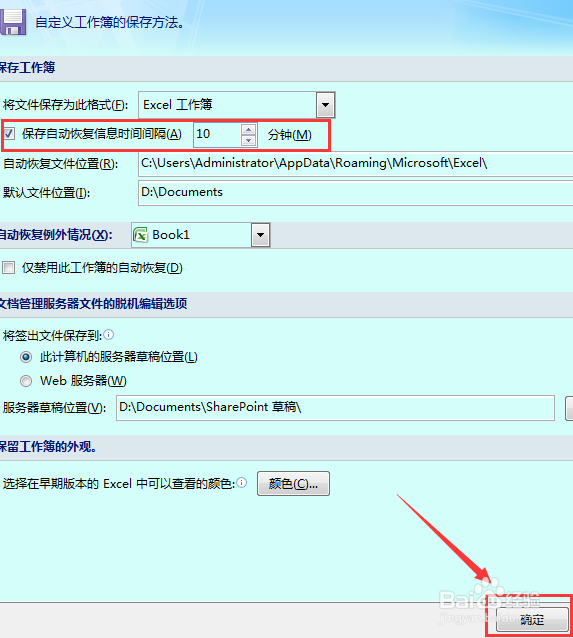
Task: Select Web 服务器 radio option
Action: (x=26, y=381)
